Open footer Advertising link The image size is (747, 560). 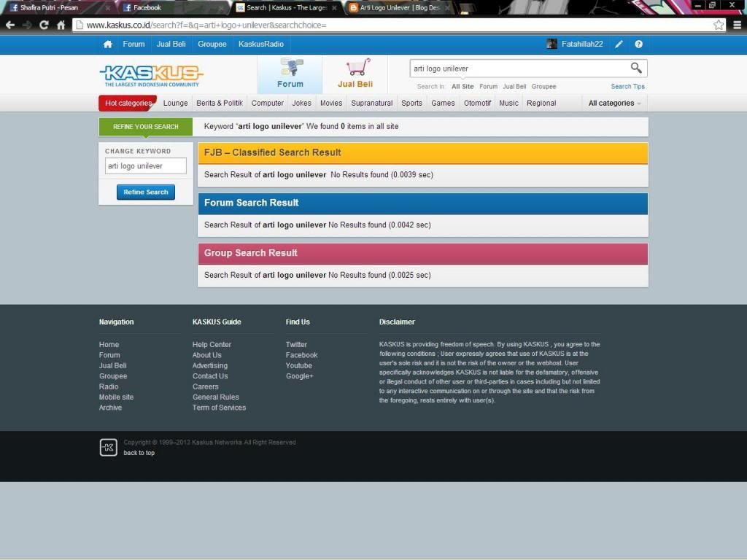pyautogui.click(x=209, y=366)
